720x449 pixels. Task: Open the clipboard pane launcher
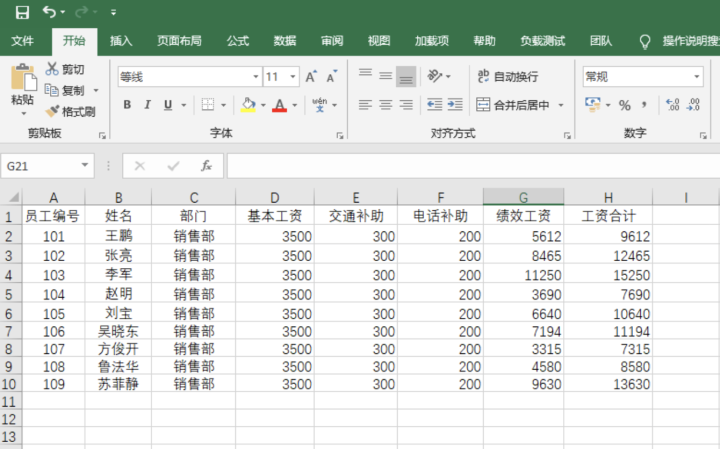(102, 135)
